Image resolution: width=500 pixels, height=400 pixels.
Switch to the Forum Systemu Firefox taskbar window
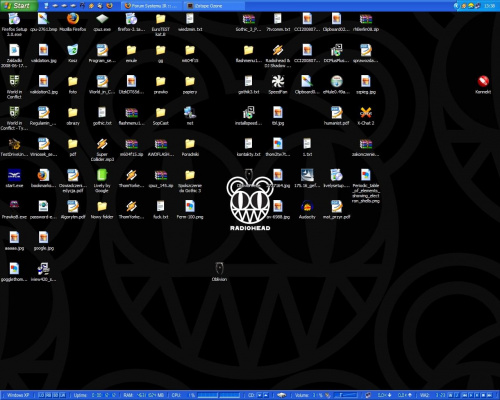(152, 6)
